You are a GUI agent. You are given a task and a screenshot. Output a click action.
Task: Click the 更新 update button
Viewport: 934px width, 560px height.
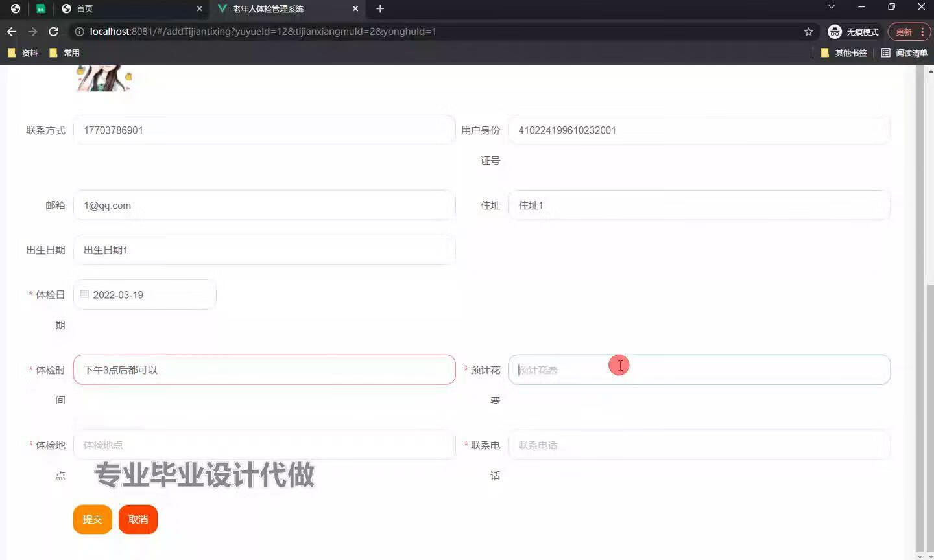(x=909, y=32)
